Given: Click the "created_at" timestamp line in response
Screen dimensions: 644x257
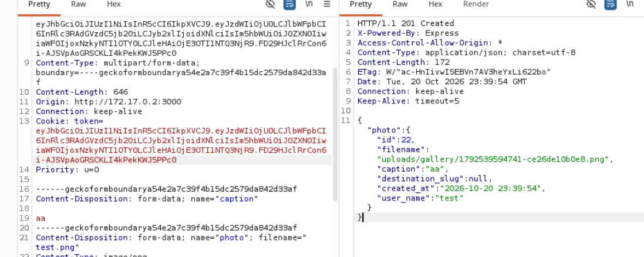Looking at the screenshot, I should (x=461, y=189).
